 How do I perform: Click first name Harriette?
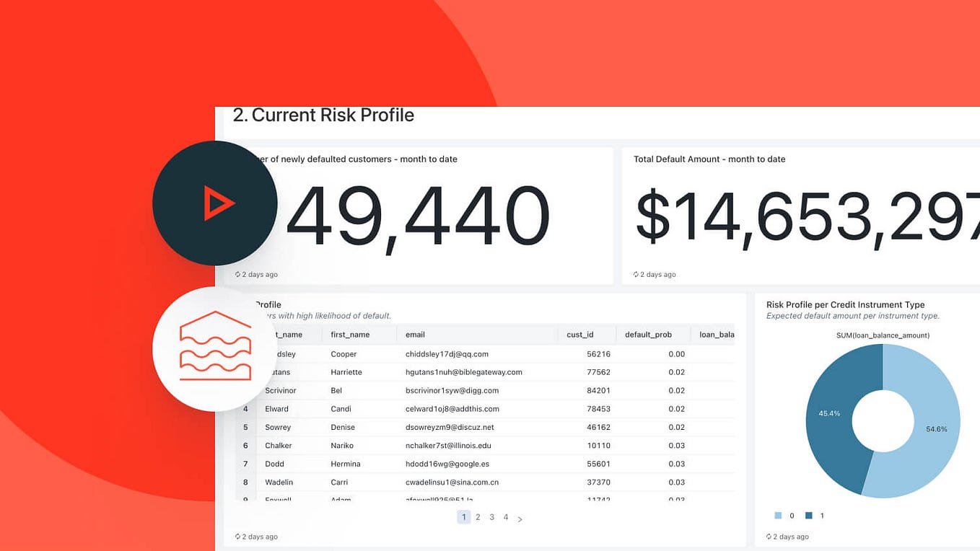346,372
